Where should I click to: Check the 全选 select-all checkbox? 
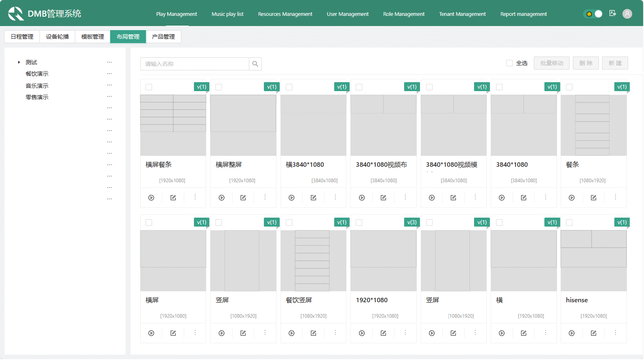[509, 63]
